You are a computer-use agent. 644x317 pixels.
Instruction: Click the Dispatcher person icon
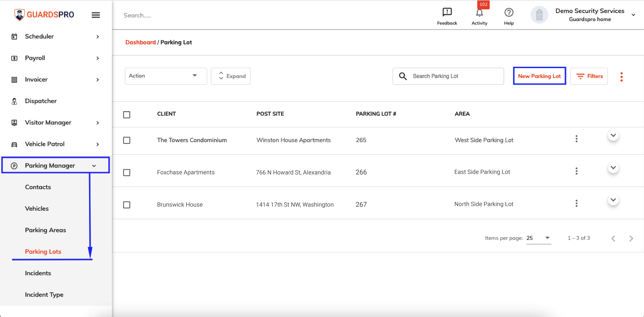14,101
